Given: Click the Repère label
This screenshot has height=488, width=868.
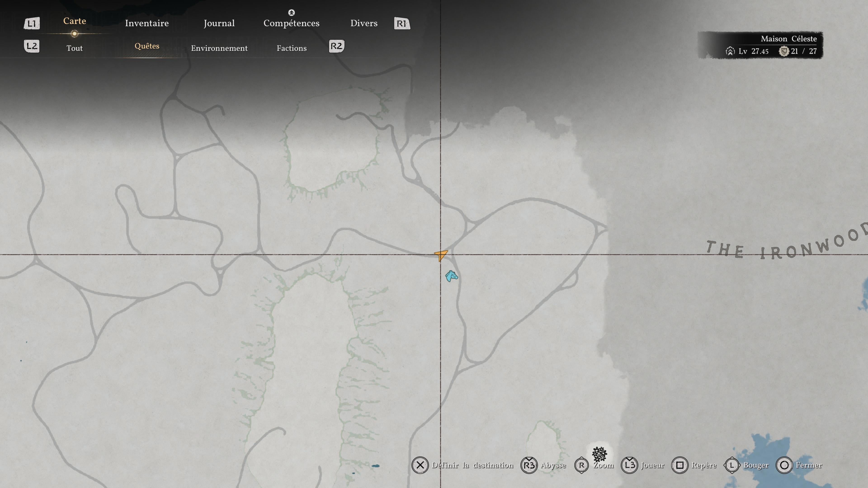Looking at the screenshot, I should pyautogui.click(x=704, y=465).
